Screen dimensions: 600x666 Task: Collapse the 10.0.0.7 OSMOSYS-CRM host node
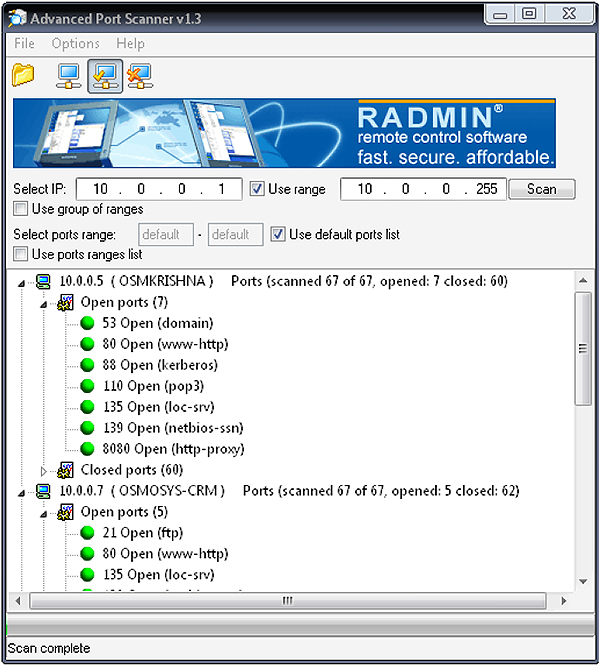click(x=22, y=493)
